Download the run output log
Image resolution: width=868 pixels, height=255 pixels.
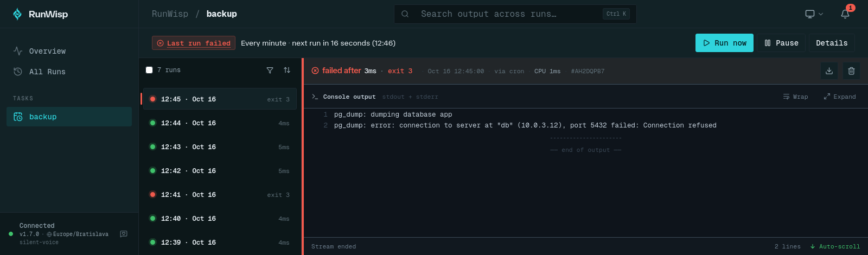coord(829,71)
